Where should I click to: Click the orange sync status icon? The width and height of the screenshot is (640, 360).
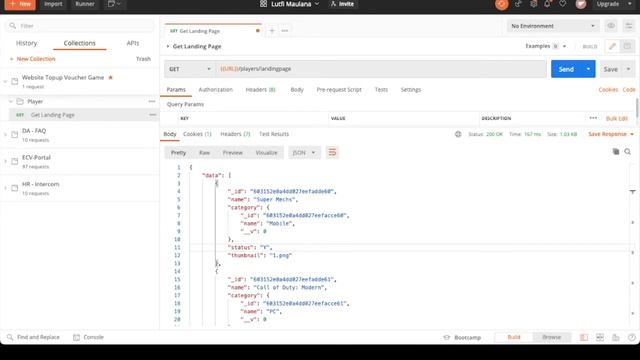click(502, 4)
